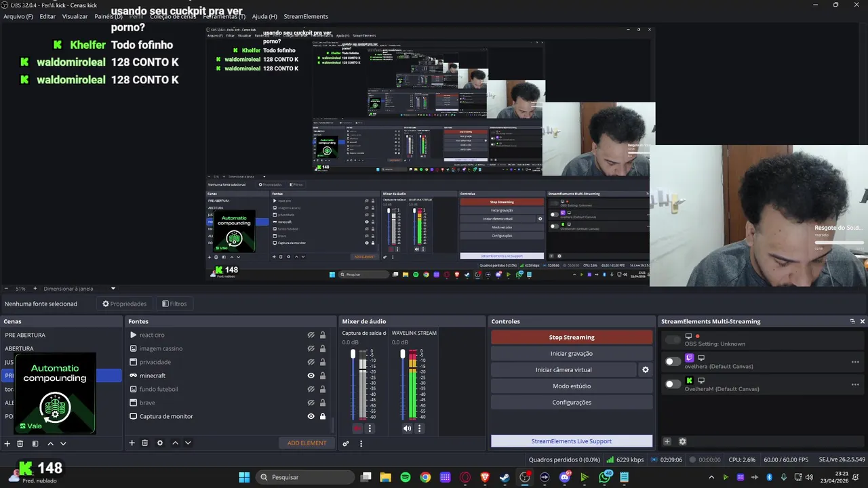Open Spotify from the taskbar
The width and height of the screenshot is (868, 488).
pos(406,477)
